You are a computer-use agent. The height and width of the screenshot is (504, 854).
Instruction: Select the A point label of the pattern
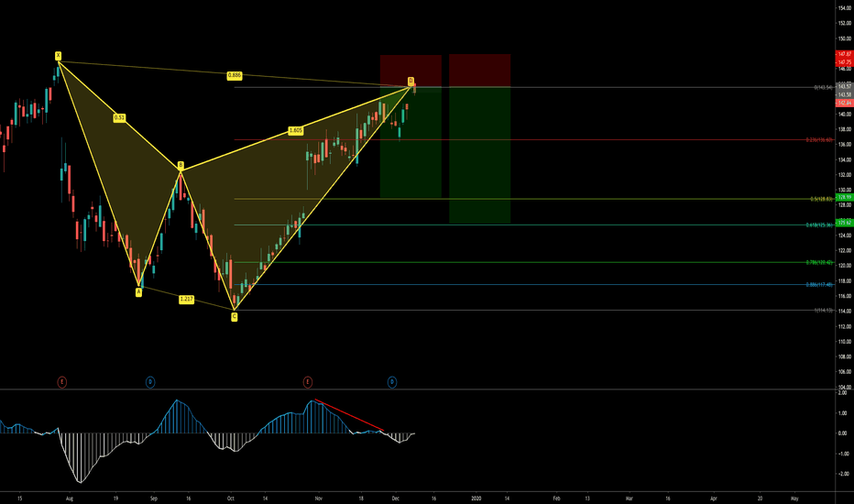pos(139,292)
